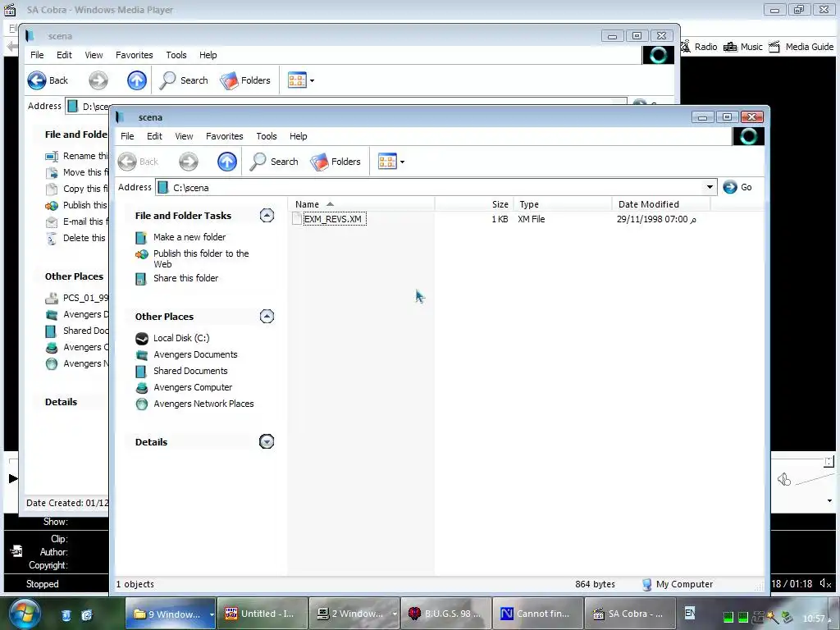Click Share this folder icon
The width and height of the screenshot is (840, 630).
pyautogui.click(x=141, y=279)
